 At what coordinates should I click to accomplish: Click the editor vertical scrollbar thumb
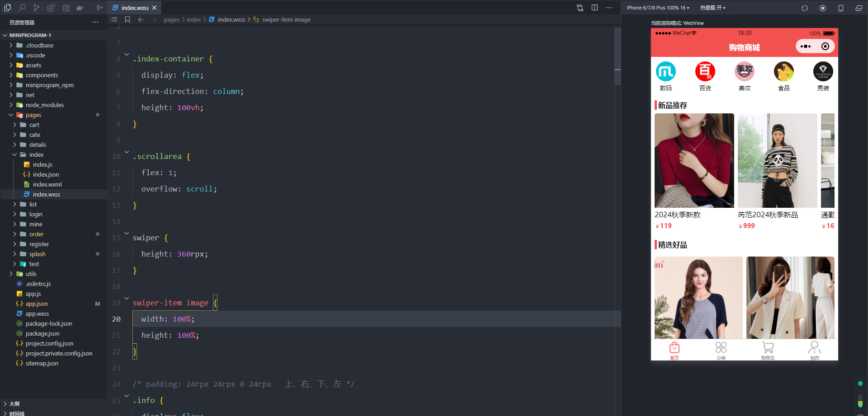(x=618, y=56)
